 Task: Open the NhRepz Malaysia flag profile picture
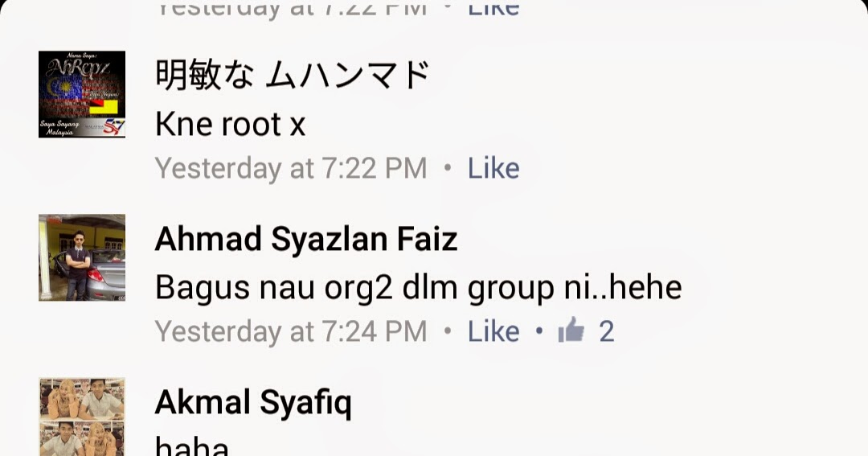pos(82,94)
